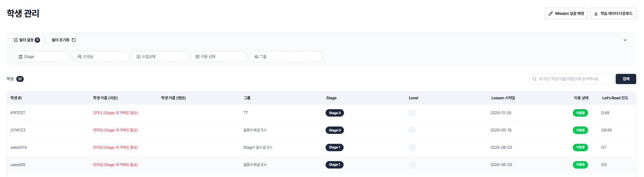This screenshot has width=644, height=177.
Task: Click the 검색 search button
Action: coord(626,79)
